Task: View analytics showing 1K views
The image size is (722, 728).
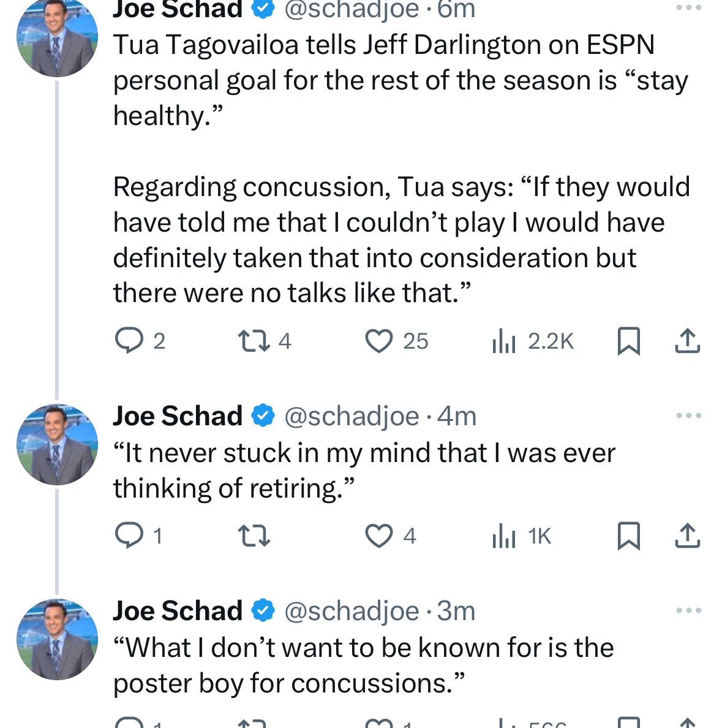Action: (x=504, y=536)
